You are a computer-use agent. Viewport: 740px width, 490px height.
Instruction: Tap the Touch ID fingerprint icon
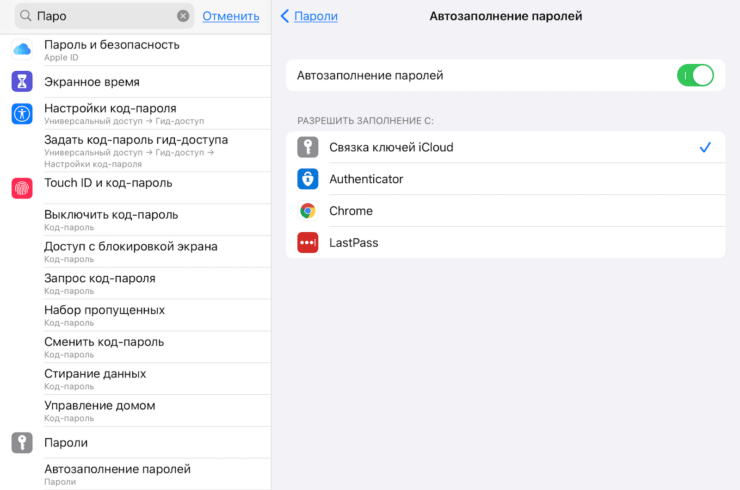(x=22, y=188)
